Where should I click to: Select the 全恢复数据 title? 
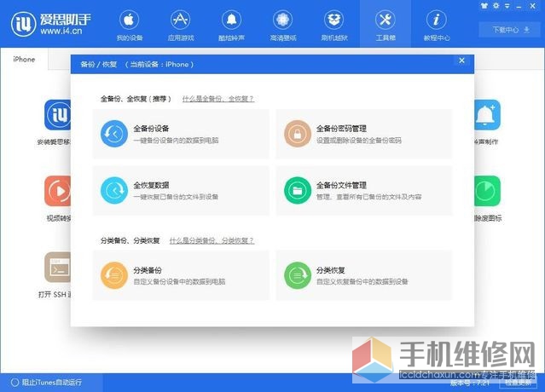click(151, 186)
